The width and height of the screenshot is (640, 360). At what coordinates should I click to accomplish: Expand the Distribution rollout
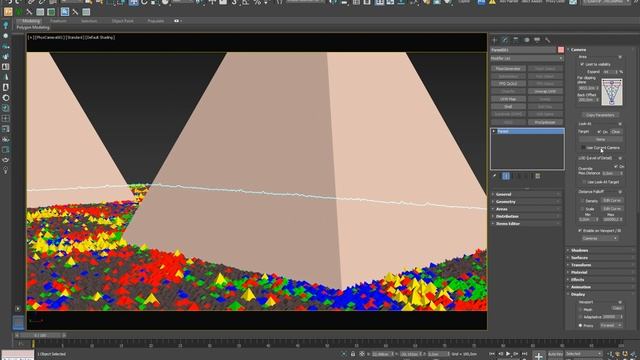pos(527,216)
